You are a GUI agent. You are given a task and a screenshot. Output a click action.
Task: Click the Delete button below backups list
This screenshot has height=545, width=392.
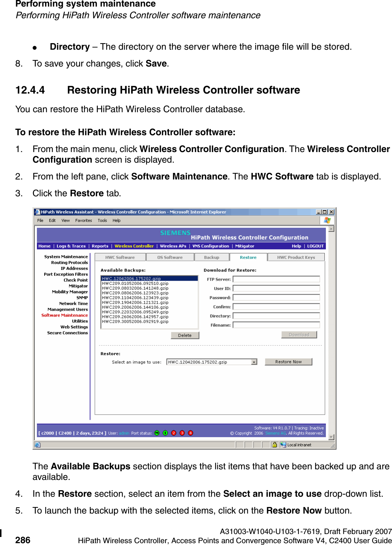pyautogui.click(x=184, y=335)
